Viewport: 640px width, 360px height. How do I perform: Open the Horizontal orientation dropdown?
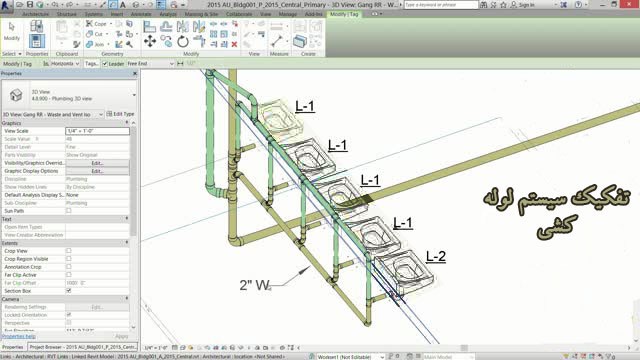(x=61, y=64)
